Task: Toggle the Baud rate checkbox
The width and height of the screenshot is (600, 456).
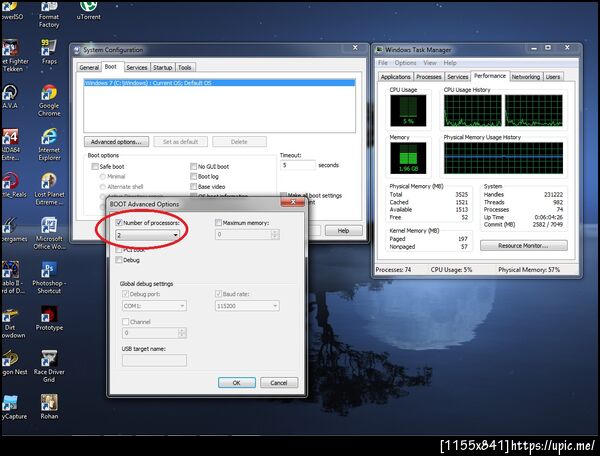Action: 218,294
